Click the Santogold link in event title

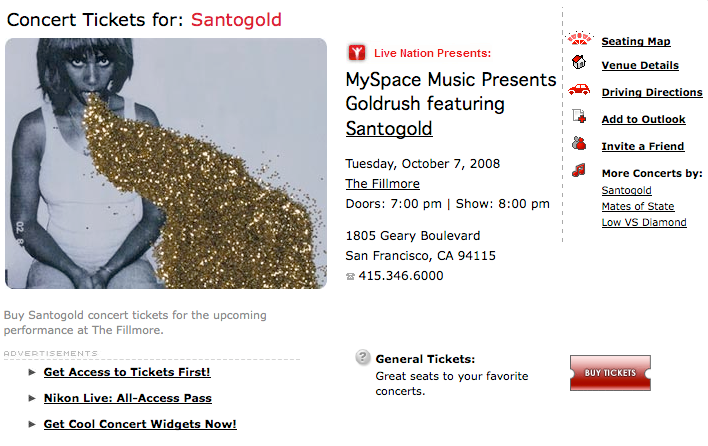pos(389,129)
